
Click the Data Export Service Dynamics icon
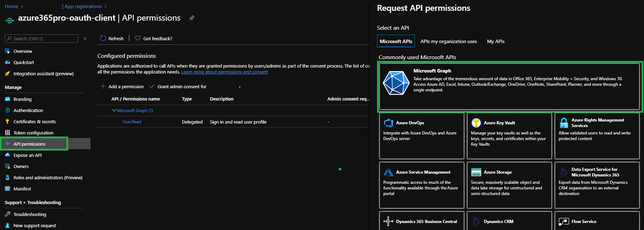[x=564, y=172]
